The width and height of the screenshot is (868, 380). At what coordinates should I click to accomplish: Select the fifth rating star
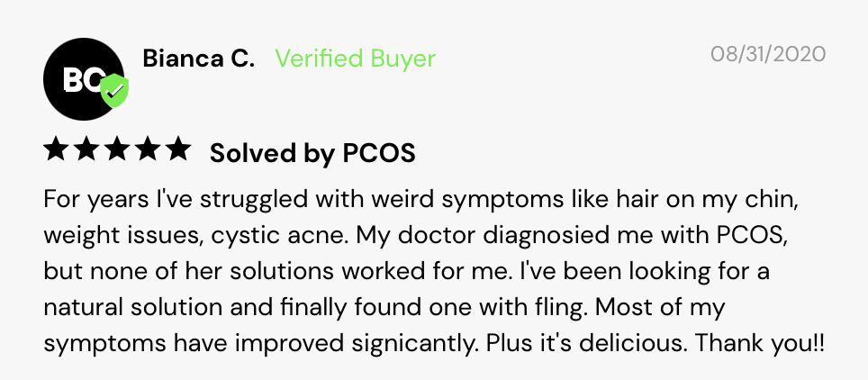click(x=178, y=150)
